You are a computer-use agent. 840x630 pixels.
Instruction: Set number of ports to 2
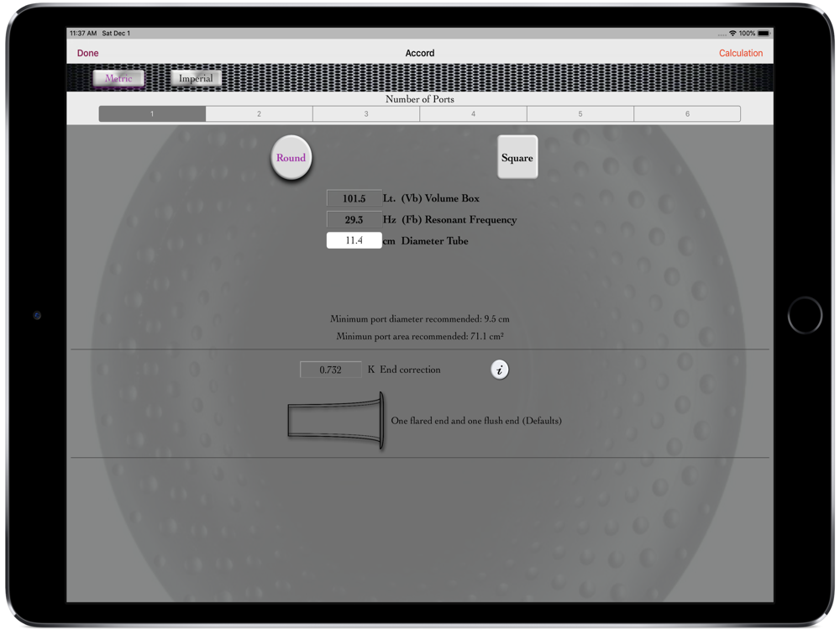click(260, 114)
